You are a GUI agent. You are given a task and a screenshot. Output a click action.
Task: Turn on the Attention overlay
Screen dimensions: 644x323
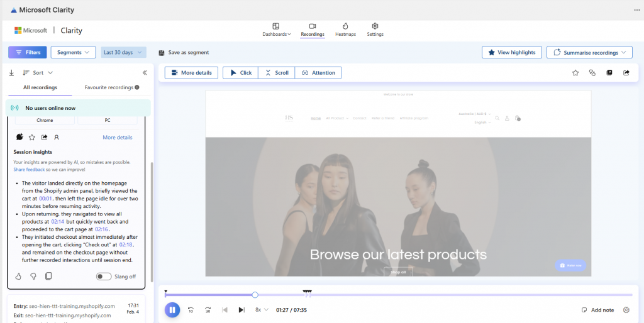tap(318, 73)
